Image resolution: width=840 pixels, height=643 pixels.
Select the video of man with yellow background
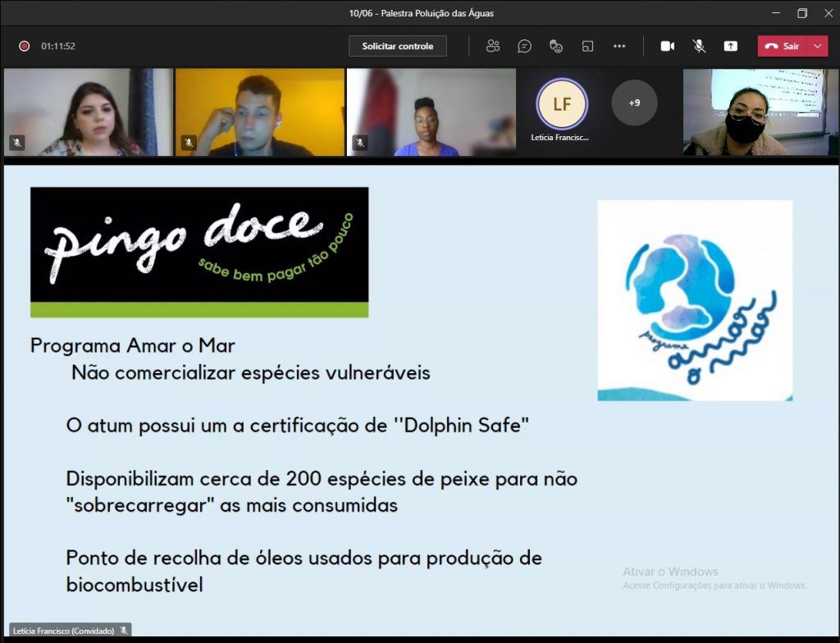click(260, 112)
